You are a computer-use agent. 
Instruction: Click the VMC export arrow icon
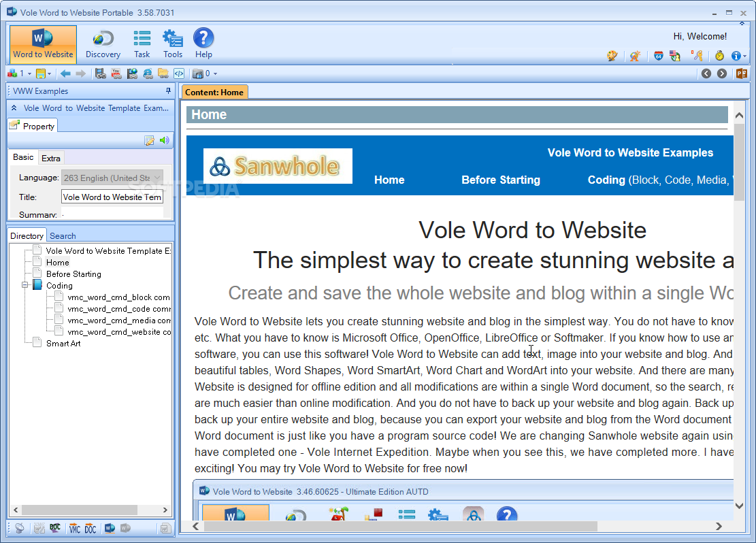[x=74, y=529]
